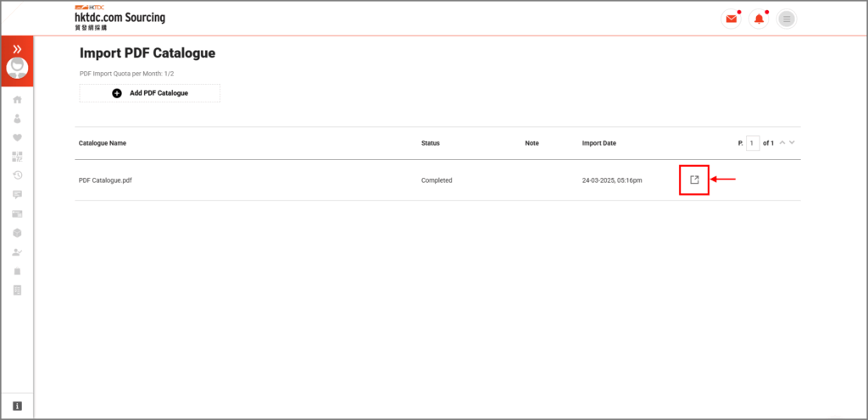Open the info icon at sidebar bottom
This screenshot has width=868, height=420.
[x=17, y=406]
